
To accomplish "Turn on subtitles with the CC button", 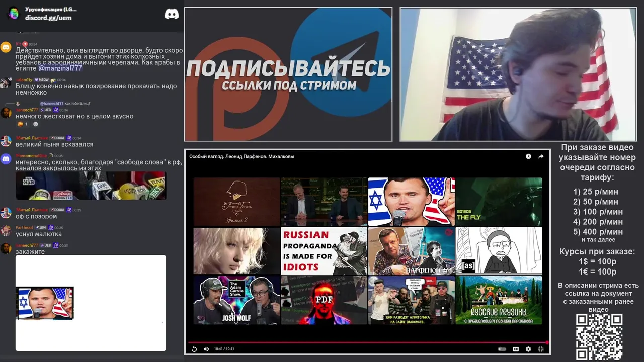I will [516, 349].
